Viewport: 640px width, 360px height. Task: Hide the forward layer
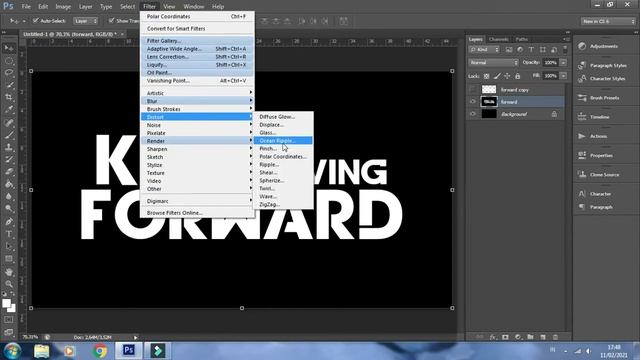tap(473, 102)
